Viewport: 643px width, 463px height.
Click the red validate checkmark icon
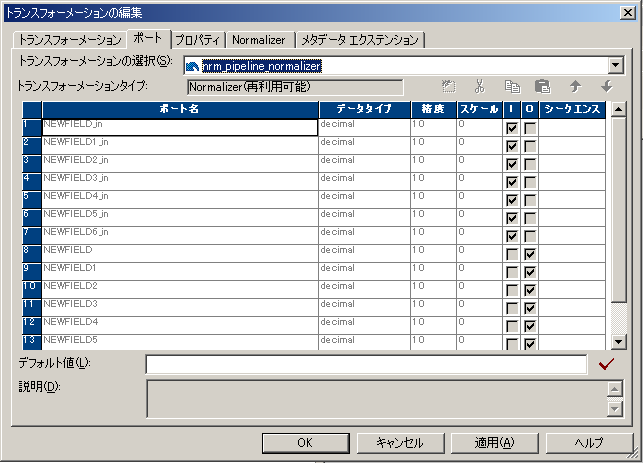pyautogui.click(x=605, y=364)
